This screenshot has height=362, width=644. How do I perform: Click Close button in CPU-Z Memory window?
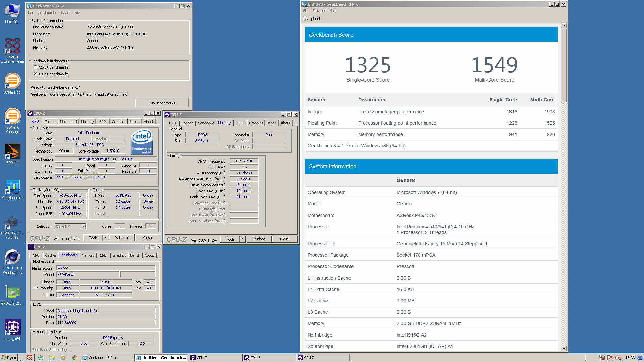tap(284, 239)
